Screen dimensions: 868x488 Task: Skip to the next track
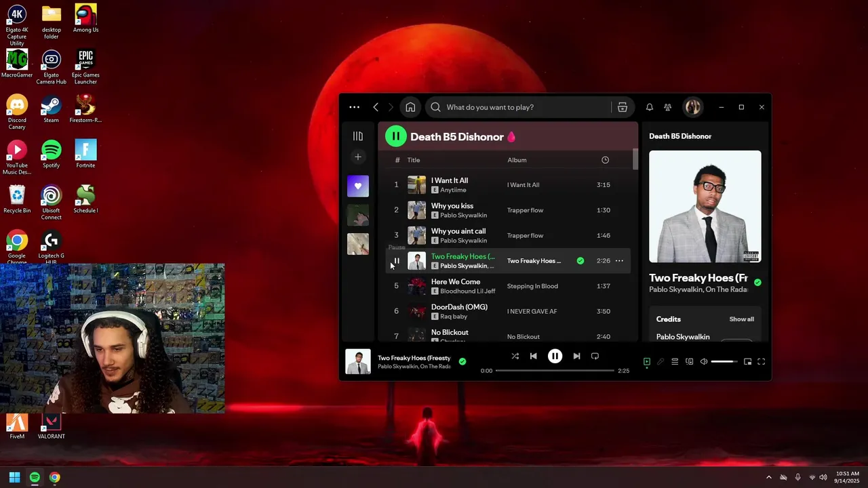576,356
